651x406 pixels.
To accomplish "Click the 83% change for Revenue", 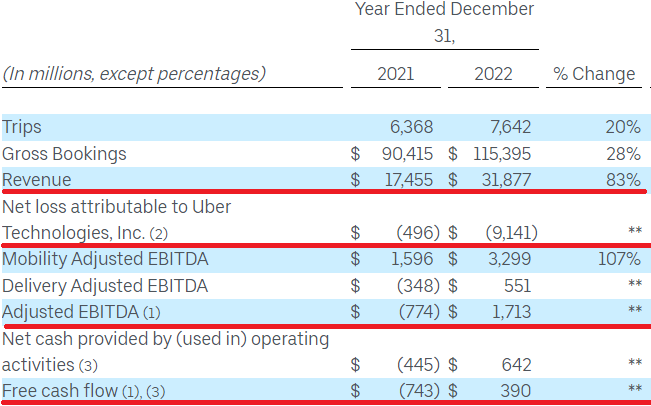I will pos(623,180).
